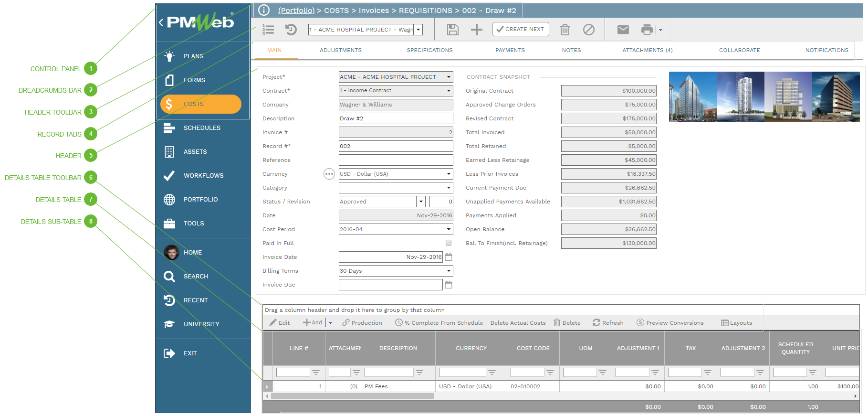The width and height of the screenshot is (868, 416).
Task: Open the Payments tab
Action: (x=510, y=50)
